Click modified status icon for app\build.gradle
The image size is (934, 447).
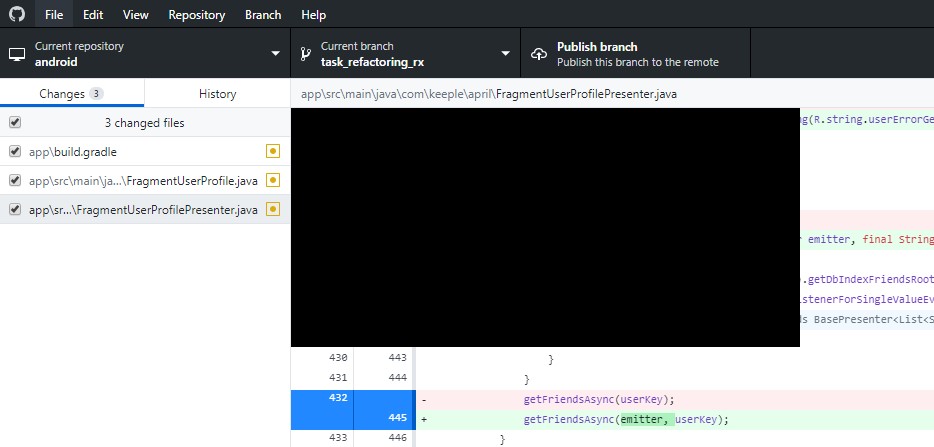273,151
